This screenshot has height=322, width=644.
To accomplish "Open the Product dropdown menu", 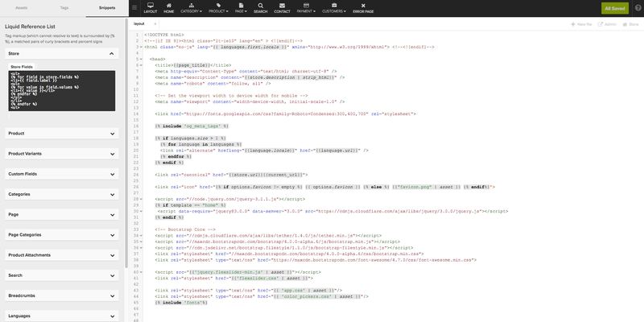I will tap(218, 8).
